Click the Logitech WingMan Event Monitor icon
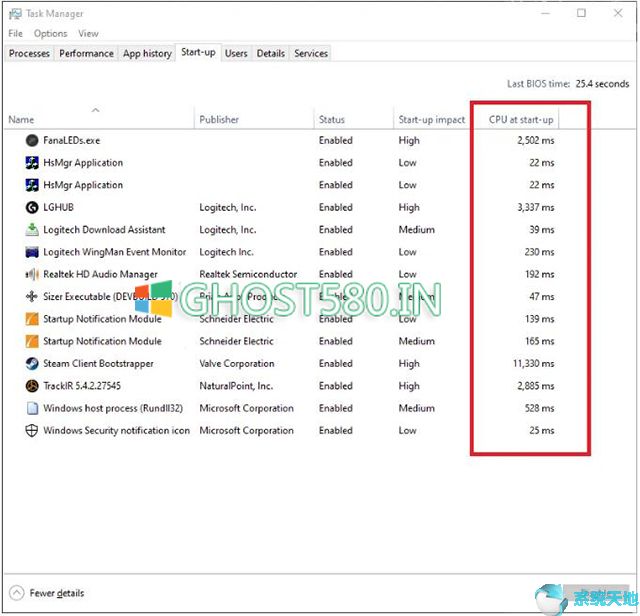Viewport: 640px width, 616px height. click(32, 252)
